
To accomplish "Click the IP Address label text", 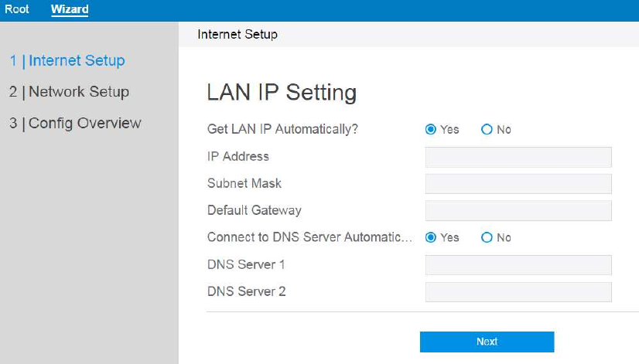I will pyautogui.click(x=238, y=156).
